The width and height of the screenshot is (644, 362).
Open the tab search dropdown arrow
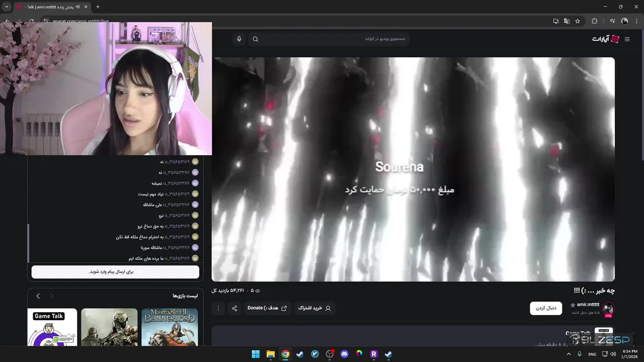click(x=7, y=7)
